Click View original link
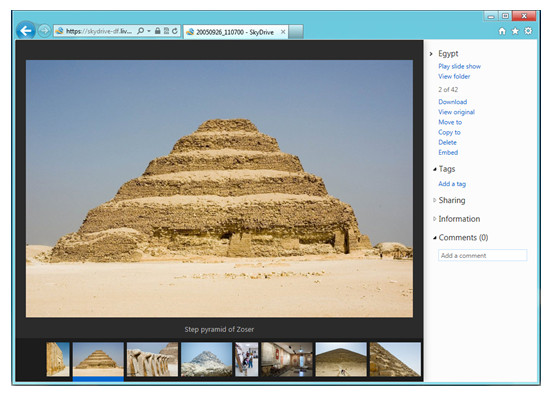This screenshot has height=394, width=549. [x=456, y=112]
